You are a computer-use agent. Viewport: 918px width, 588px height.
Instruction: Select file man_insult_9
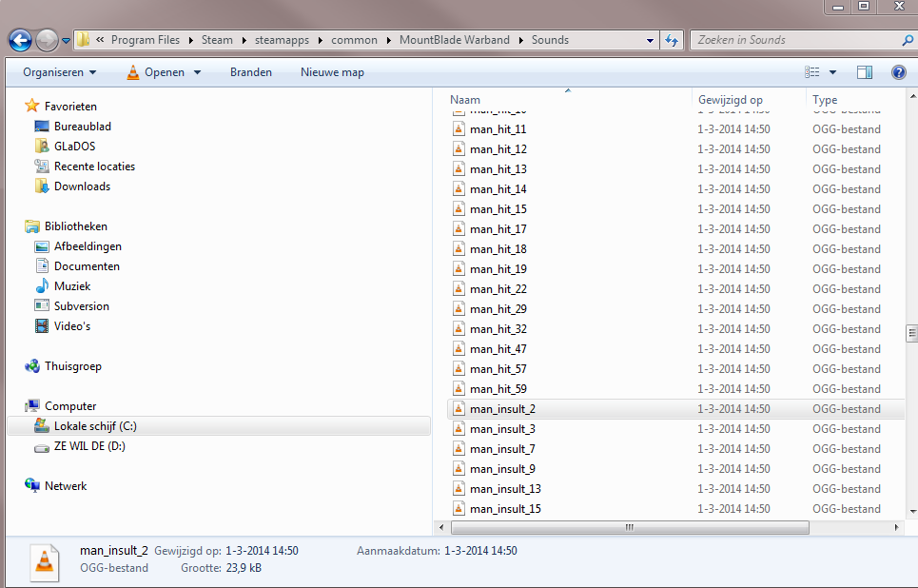pos(502,468)
